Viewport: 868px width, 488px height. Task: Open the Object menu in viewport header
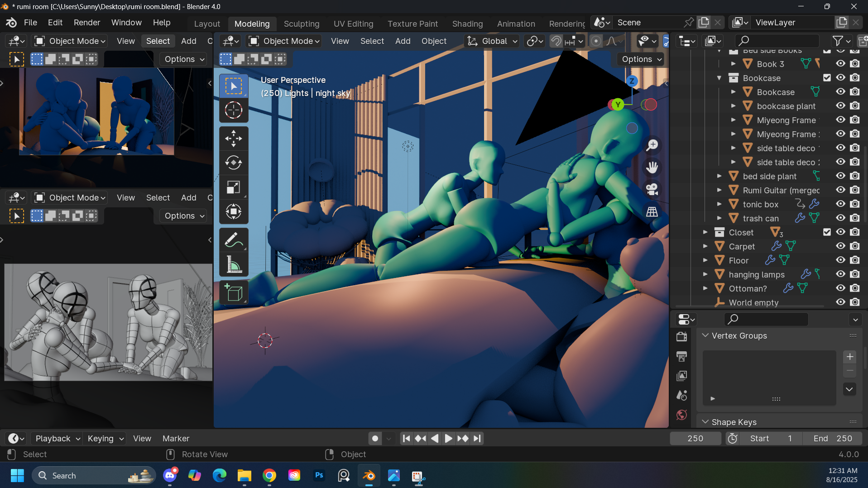tap(434, 41)
